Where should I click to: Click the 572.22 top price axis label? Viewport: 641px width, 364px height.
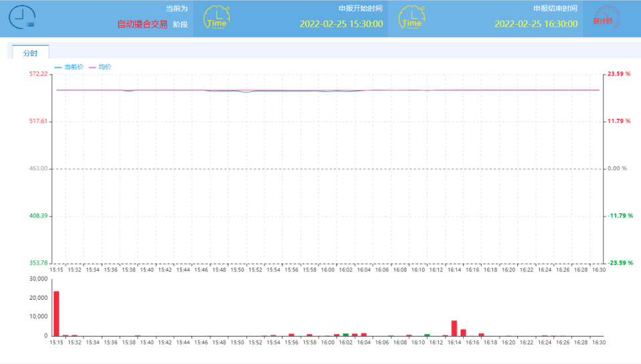(38, 74)
